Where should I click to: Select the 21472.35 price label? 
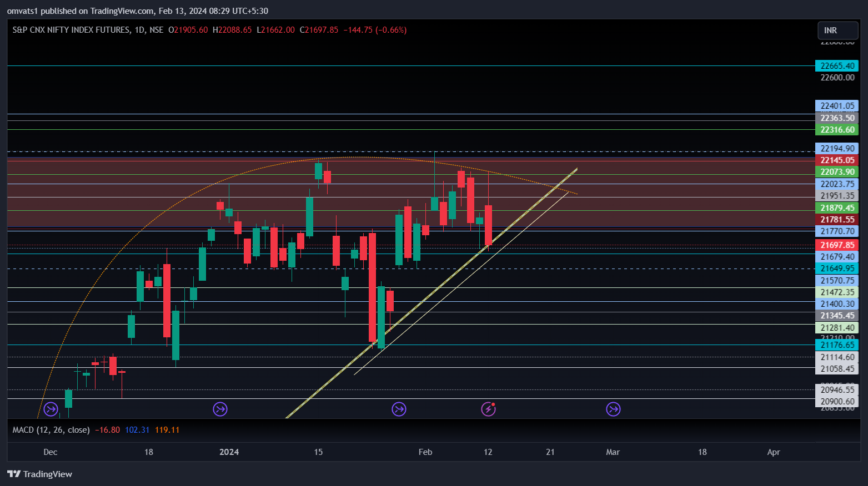click(x=836, y=292)
